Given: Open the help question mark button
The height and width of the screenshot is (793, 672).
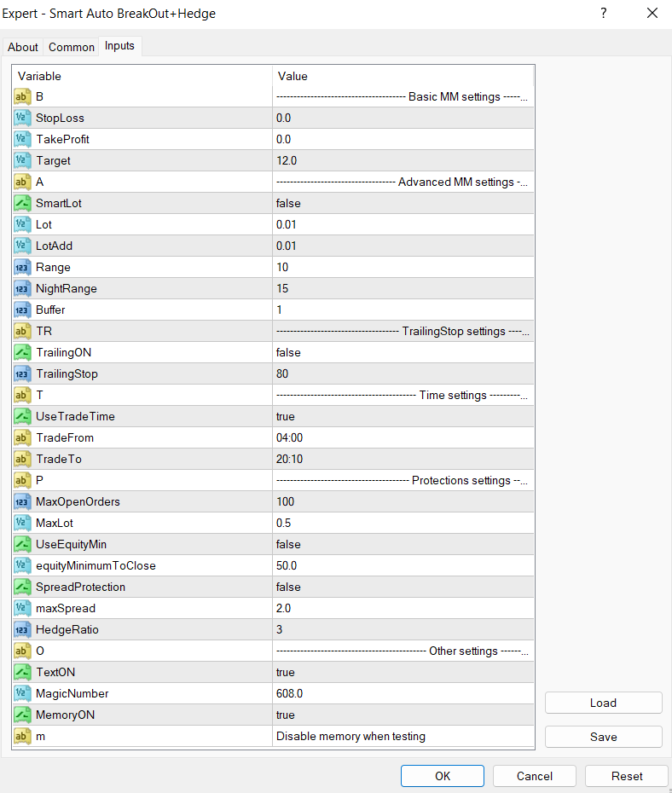Looking at the screenshot, I should [603, 13].
